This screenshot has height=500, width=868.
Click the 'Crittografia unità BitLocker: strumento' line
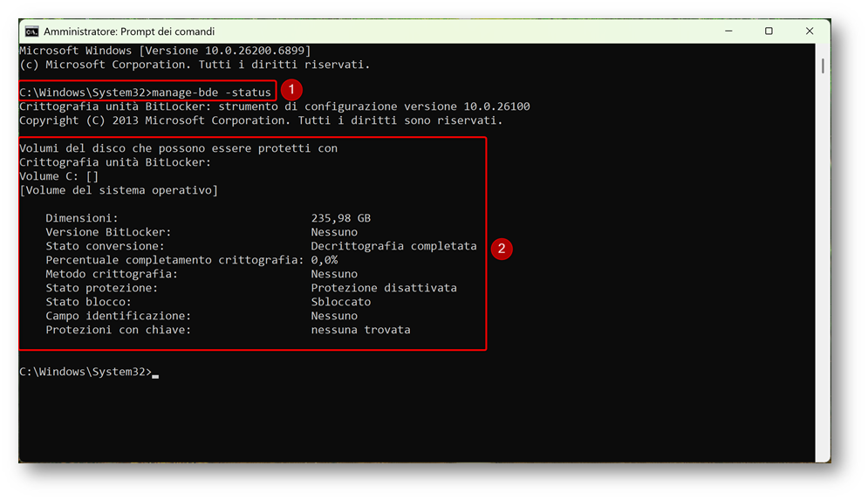click(275, 106)
